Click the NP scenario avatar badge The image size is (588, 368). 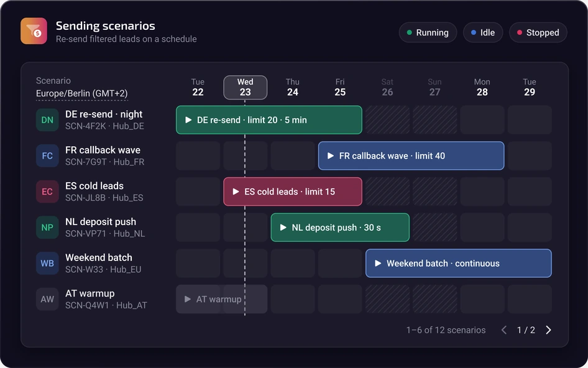(x=47, y=228)
